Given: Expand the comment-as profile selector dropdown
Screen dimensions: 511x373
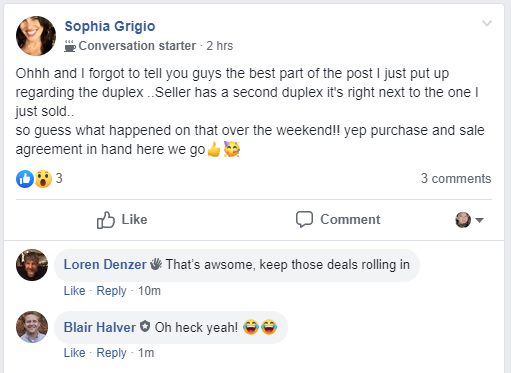Looking at the screenshot, I should click(x=469, y=220).
